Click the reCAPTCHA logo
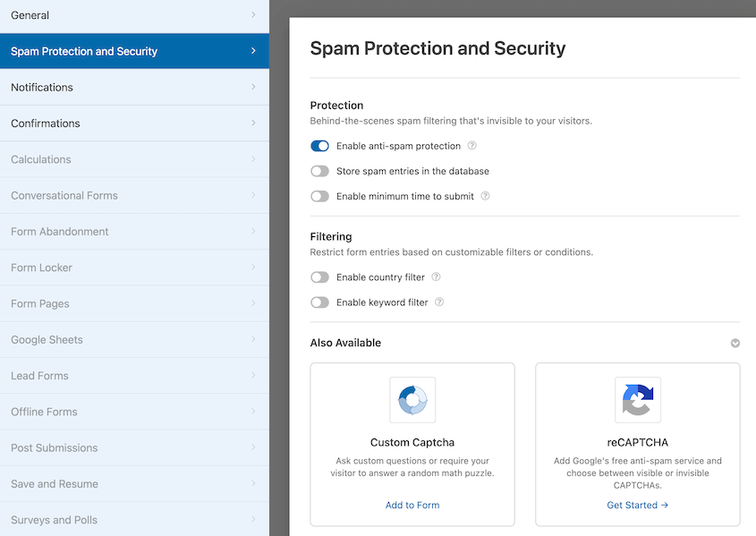Screen dimensions: 756x536 637,400
